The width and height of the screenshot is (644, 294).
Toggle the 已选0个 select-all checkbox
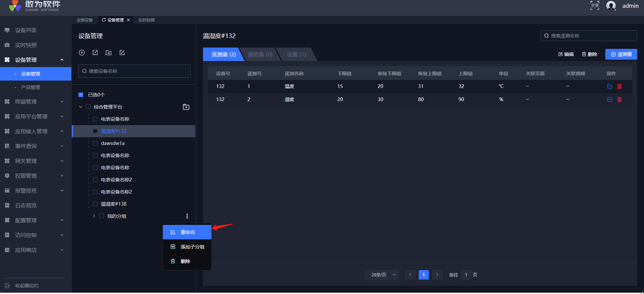[x=81, y=95]
